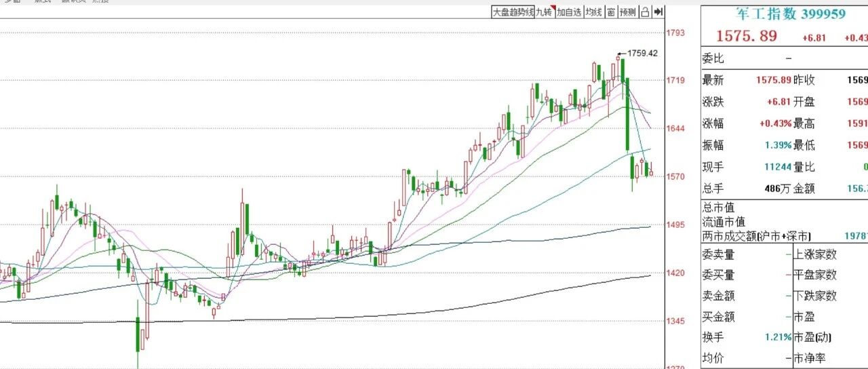Screen dimensions: 868x369
Task: Click the 平盘家数 label
Action: point(815,275)
